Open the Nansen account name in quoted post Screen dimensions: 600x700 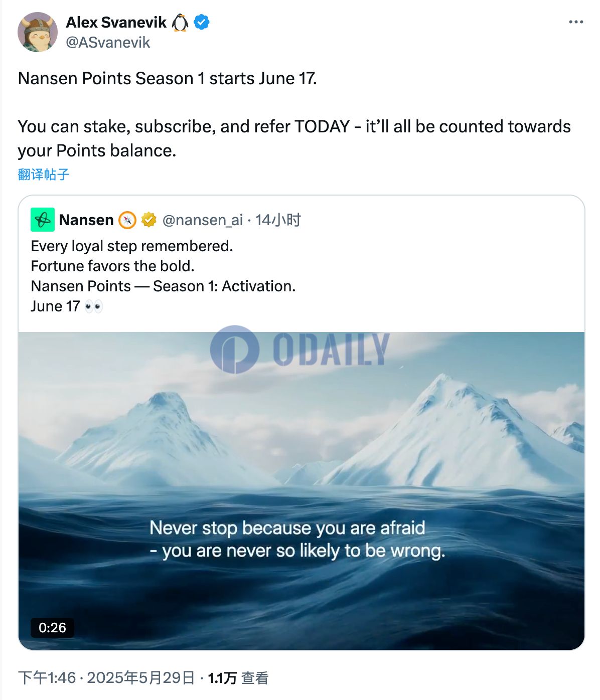pos(86,220)
